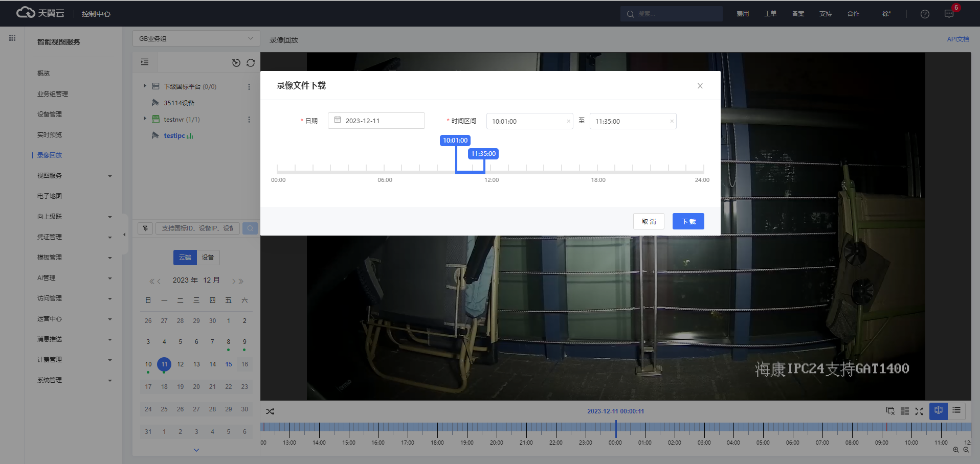Click the 2023-12-11 date input field

(x=376, y=121)
